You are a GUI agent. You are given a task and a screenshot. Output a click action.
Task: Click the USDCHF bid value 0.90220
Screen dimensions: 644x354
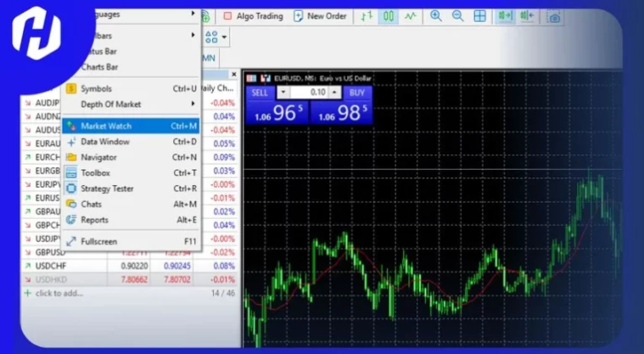tap(134, 266)
